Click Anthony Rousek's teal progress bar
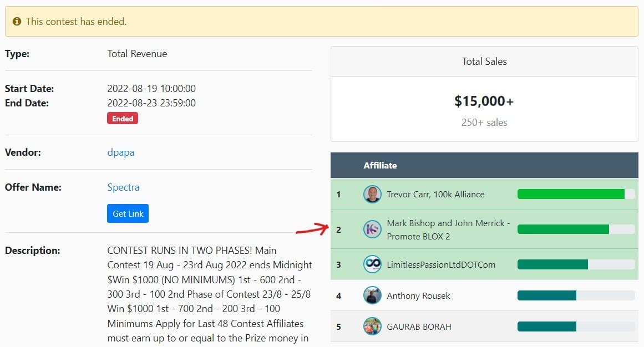The height and width of the screenshot is (347, 644). coord(547,295)
